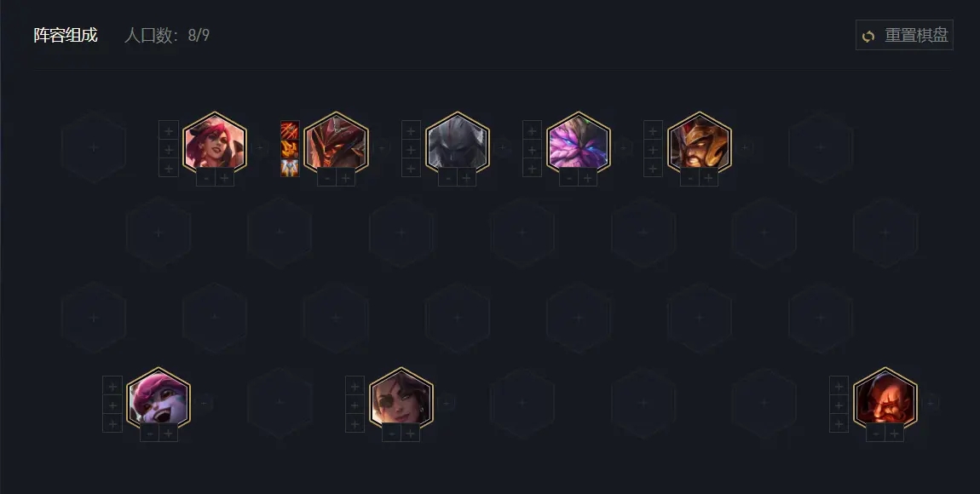Decrease star level of the bearded brawler
The image size is (980, 494).
[x=876, y=434]
